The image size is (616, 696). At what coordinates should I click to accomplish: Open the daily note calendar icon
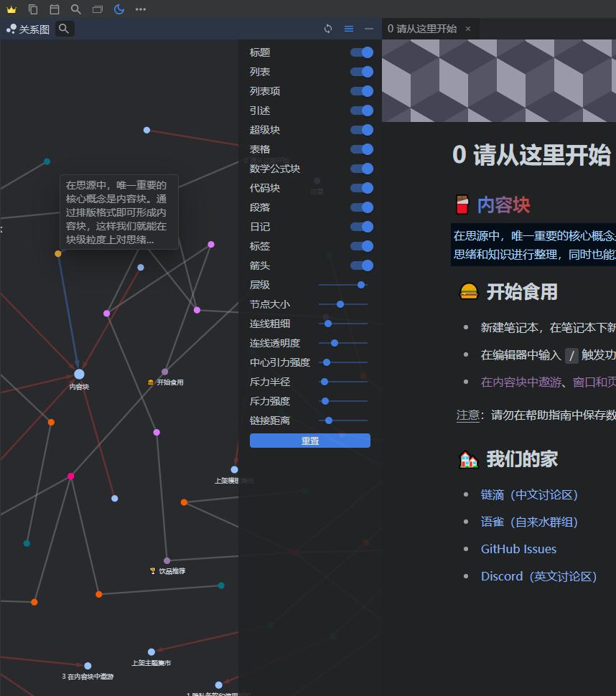click(53, 9)
